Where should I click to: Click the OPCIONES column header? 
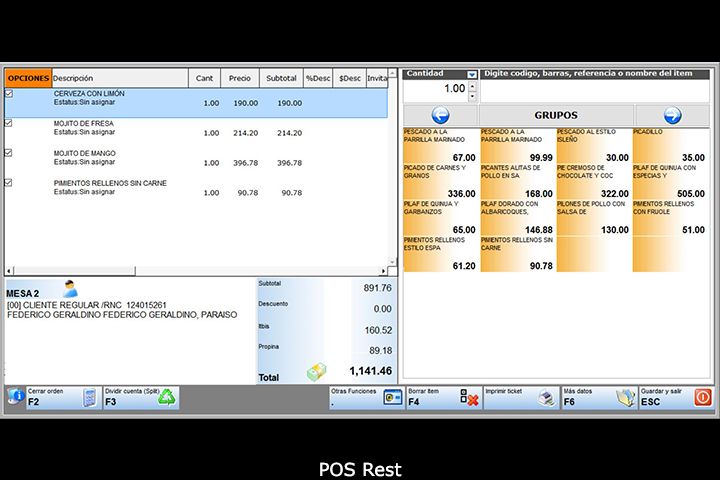coord(28,78)
